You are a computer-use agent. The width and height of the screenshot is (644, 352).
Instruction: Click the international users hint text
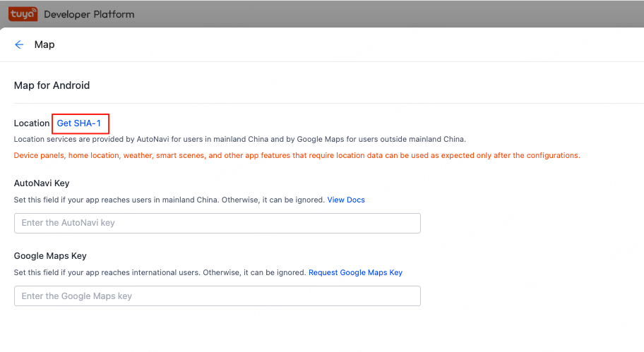(160, 272)
